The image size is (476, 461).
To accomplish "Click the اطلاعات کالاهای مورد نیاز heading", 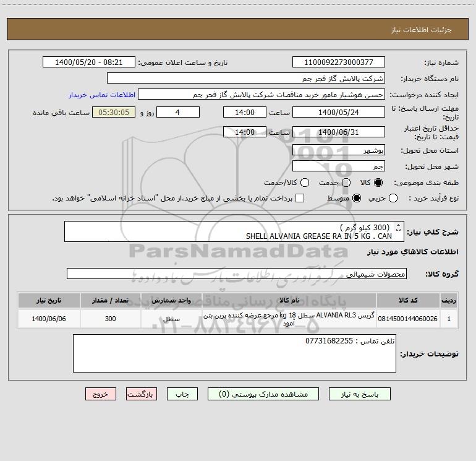I will (x=413, y=252).
